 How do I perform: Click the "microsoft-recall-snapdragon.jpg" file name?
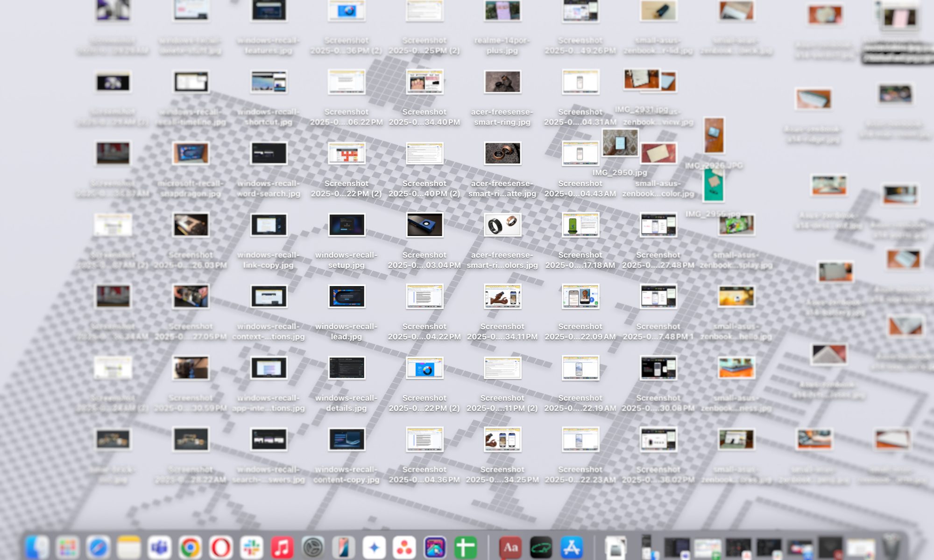click(x=191, y=189)
